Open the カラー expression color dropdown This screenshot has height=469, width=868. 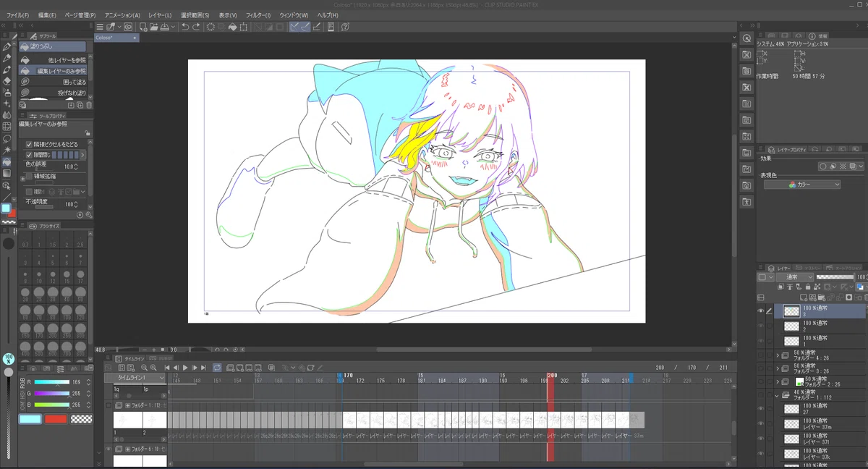point(802,185)
